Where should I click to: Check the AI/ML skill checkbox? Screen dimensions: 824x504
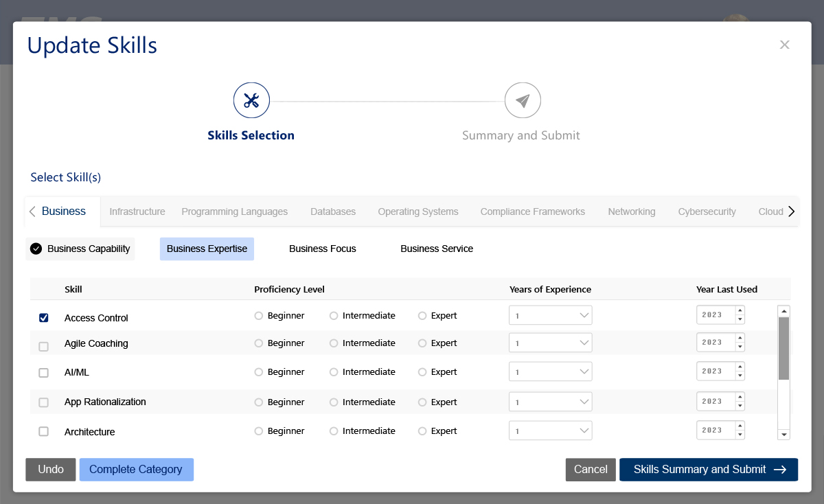pyautogui.click(x=44, y=373)
